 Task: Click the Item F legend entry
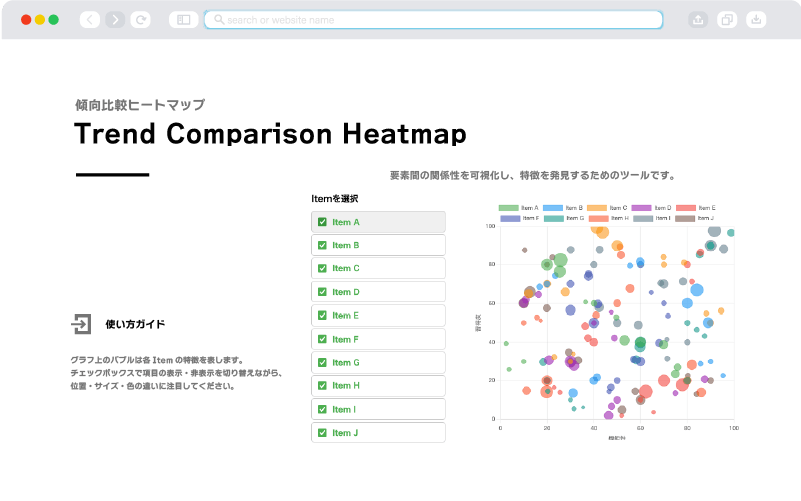pos(518,217)
